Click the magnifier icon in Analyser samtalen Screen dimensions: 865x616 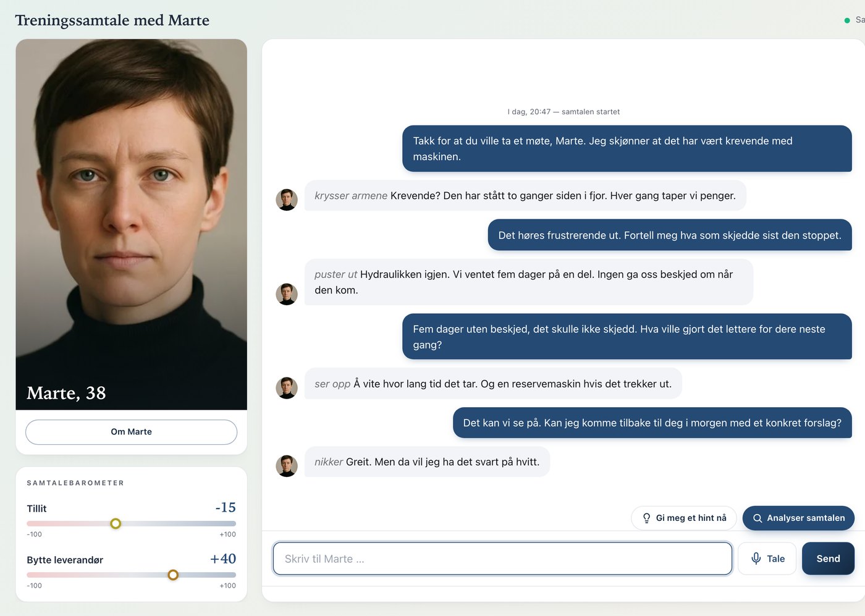(757, 518)
